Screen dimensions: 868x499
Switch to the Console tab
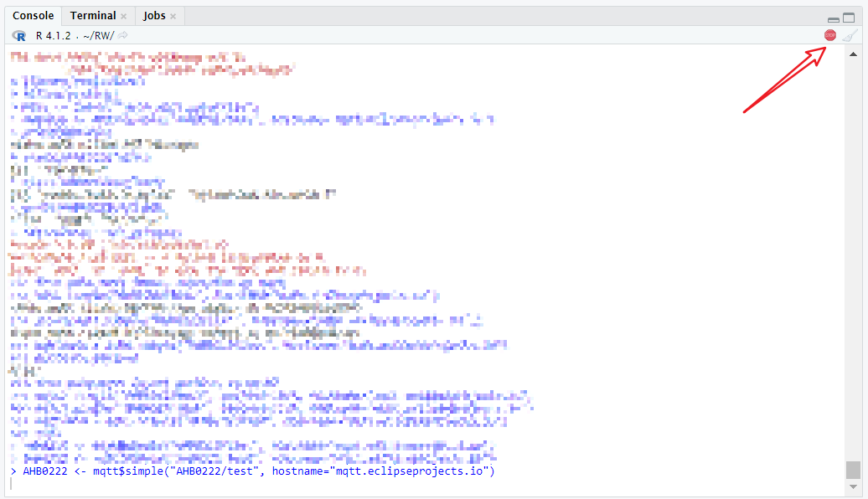pos(34,16)
